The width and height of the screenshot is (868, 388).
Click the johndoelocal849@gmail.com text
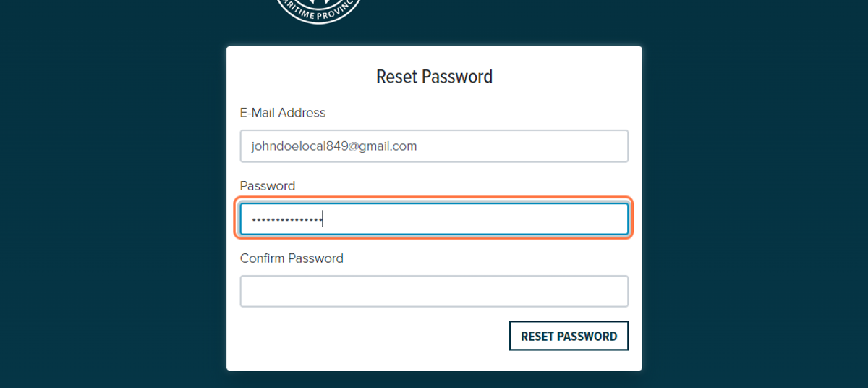[334, 146]
